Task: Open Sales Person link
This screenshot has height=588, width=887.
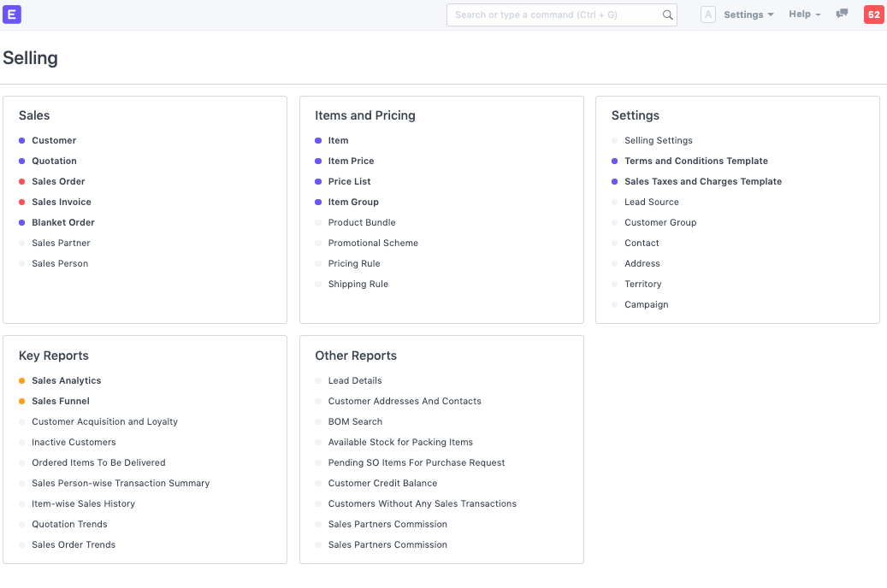Action: click(60, 263)
